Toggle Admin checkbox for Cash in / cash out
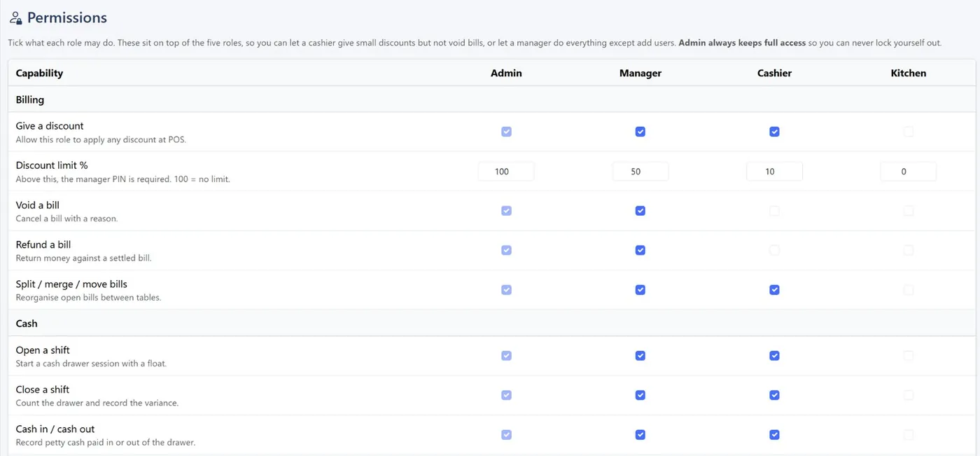Screen dimensions: 980x456 pyautogui.click(x=506, y=435)
